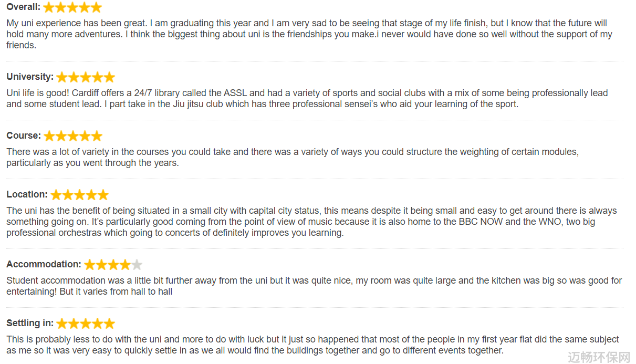The image size is (636, 364).
Task: Click the Overall heading label
Action: coord(23,7)
